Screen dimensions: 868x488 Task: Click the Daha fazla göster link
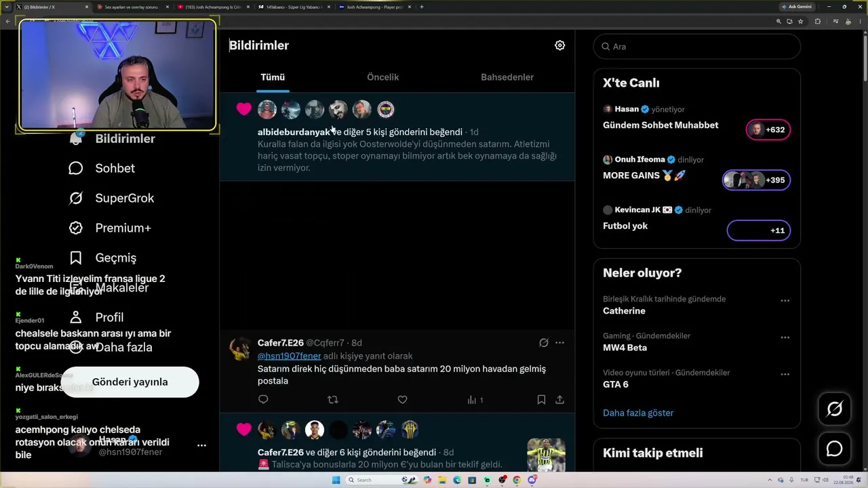(x=638, y=413)
